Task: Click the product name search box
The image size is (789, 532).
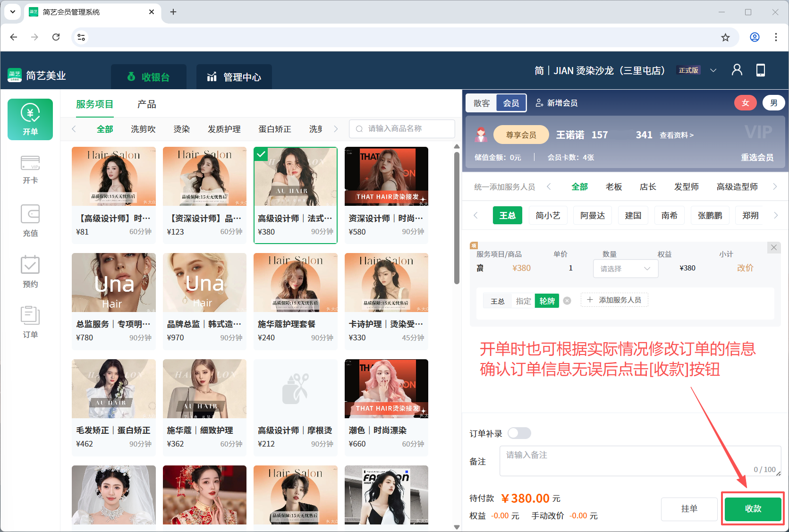Action: (x=402, y=128)
